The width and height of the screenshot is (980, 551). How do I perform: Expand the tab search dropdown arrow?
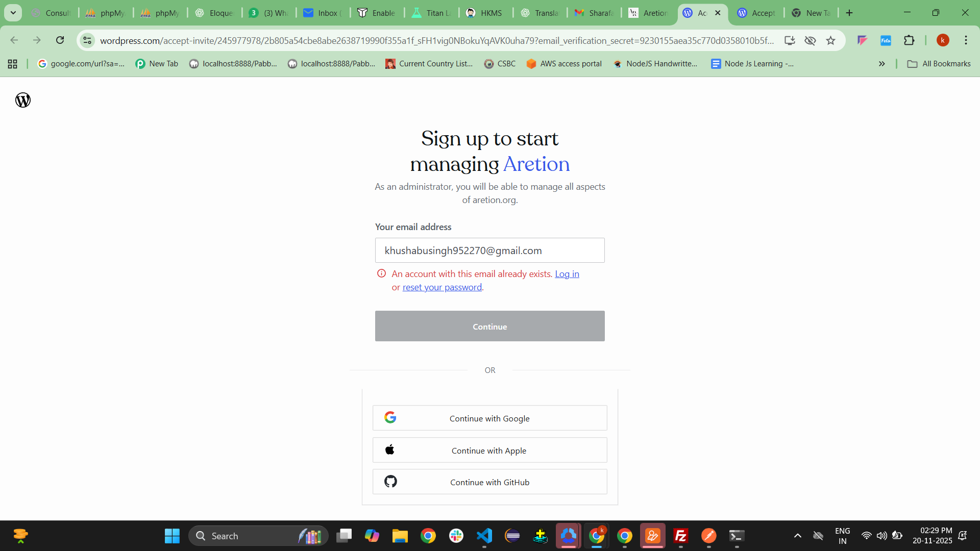(13, 13)
